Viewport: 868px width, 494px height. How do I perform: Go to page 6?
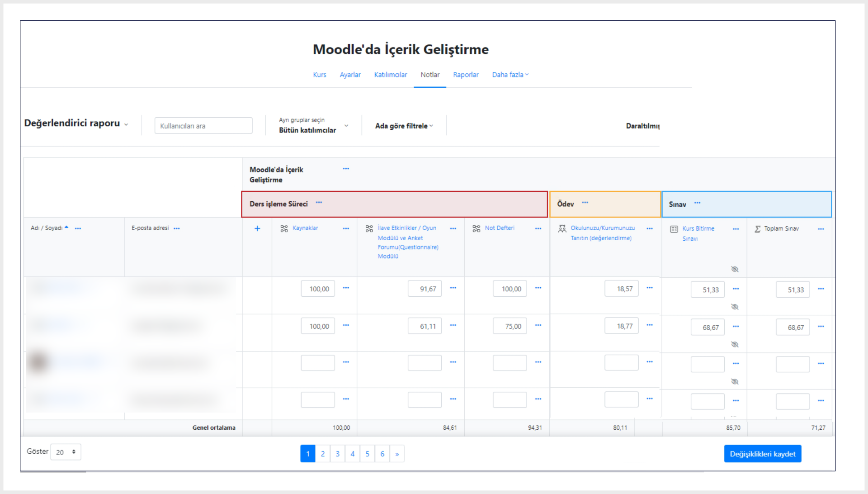click(382, 454)
